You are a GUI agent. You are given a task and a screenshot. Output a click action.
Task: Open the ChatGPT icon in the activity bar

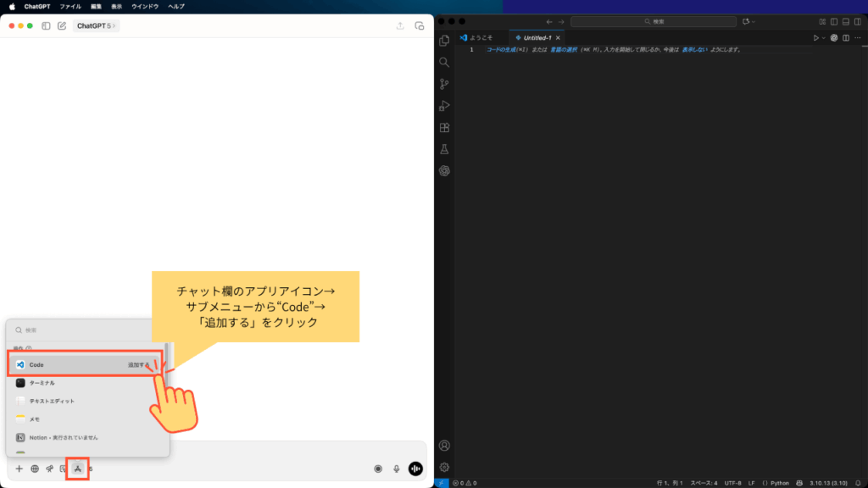coord(444,170)
